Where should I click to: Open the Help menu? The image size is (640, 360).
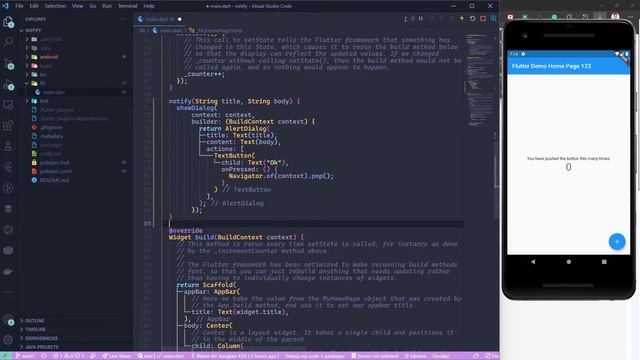(x=149, y=6)
